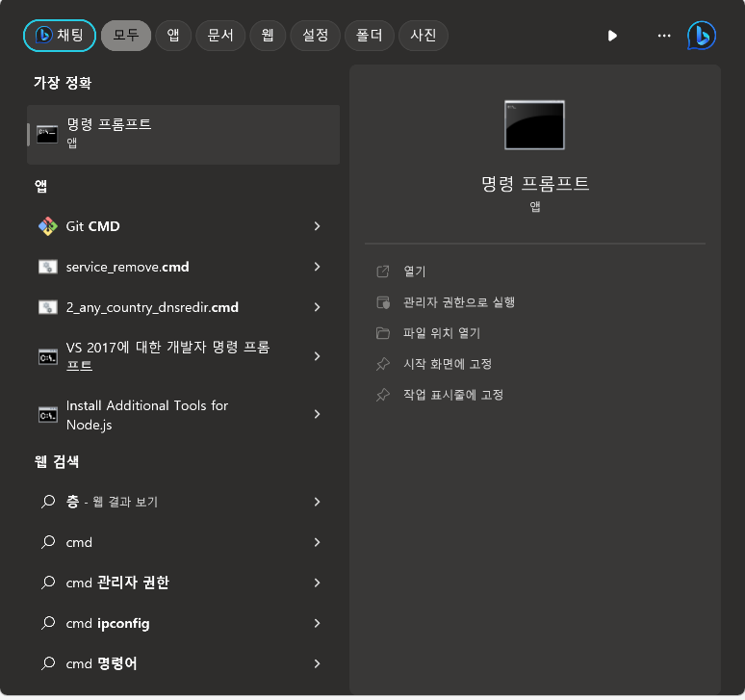Expand the 층 web result chevron

[x=317, y=502]
